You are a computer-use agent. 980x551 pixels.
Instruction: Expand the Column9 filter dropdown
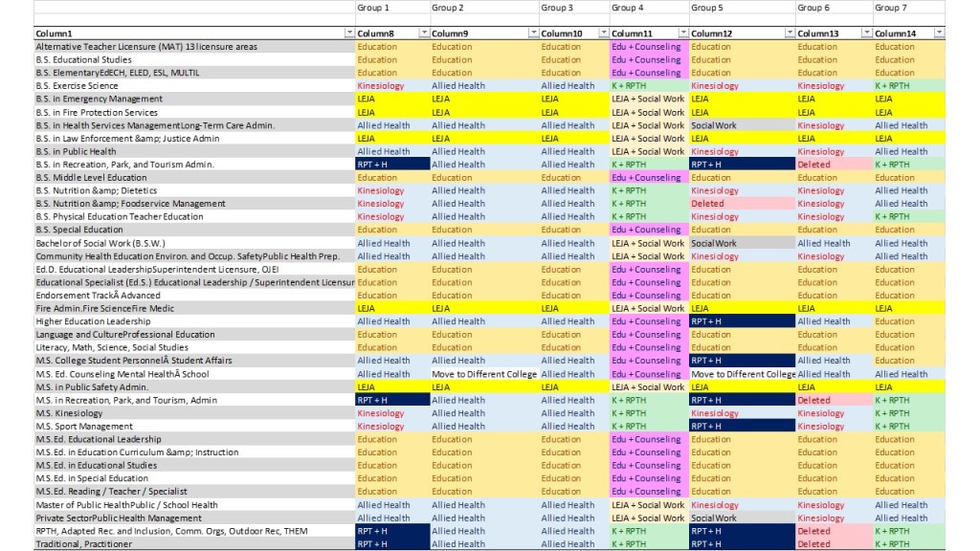pos(531,33)
